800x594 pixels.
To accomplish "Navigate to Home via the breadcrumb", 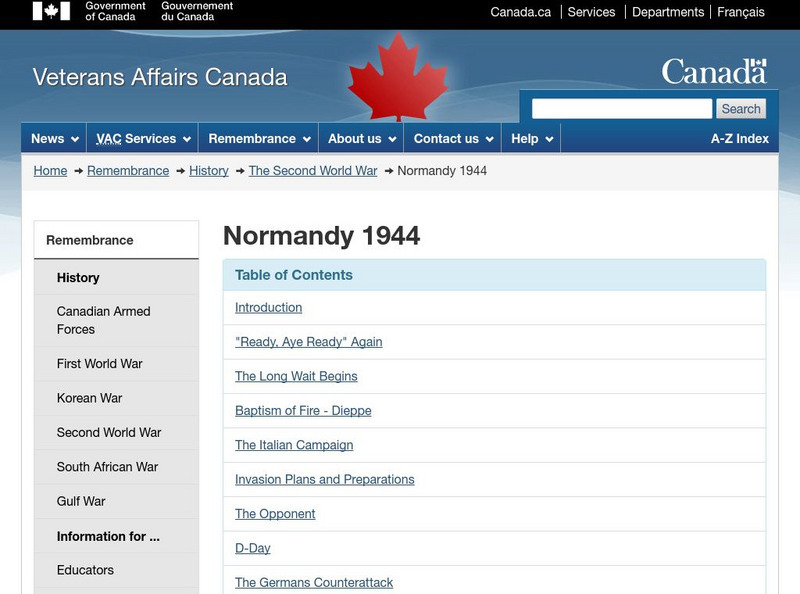I will point(50,171).
